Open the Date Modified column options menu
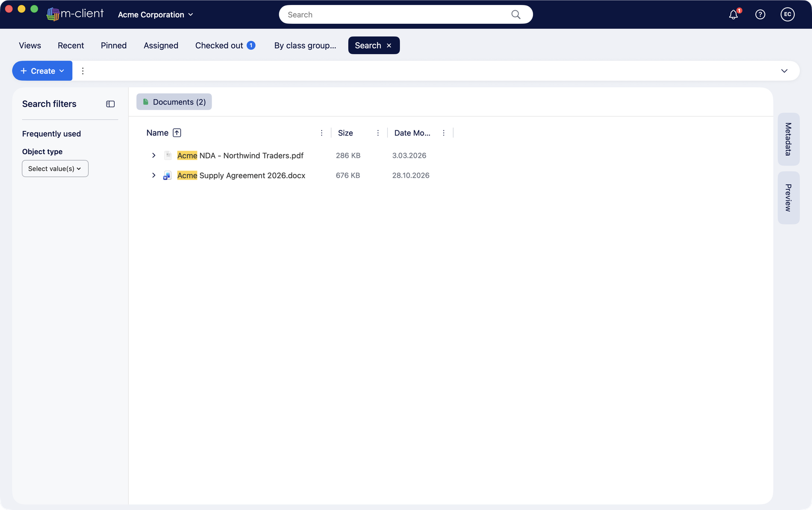The image size is (812, 510). (x=444, y=133)
